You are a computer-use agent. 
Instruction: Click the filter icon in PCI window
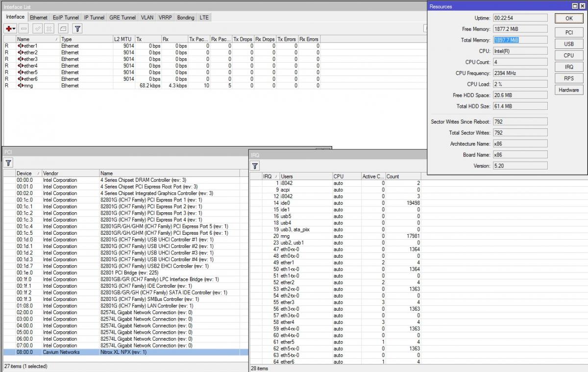coord(8,163)
